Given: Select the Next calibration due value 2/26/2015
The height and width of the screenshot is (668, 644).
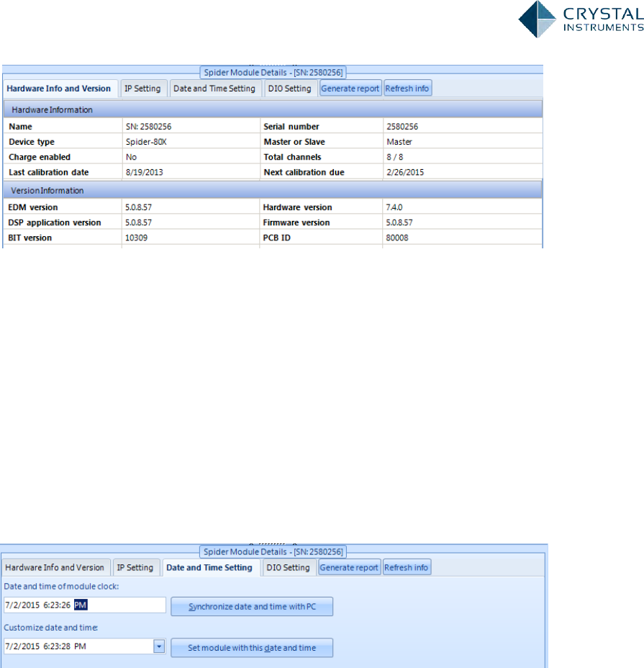Looking at the screenshot, I should pyautogui.click(x=405, y=173).
